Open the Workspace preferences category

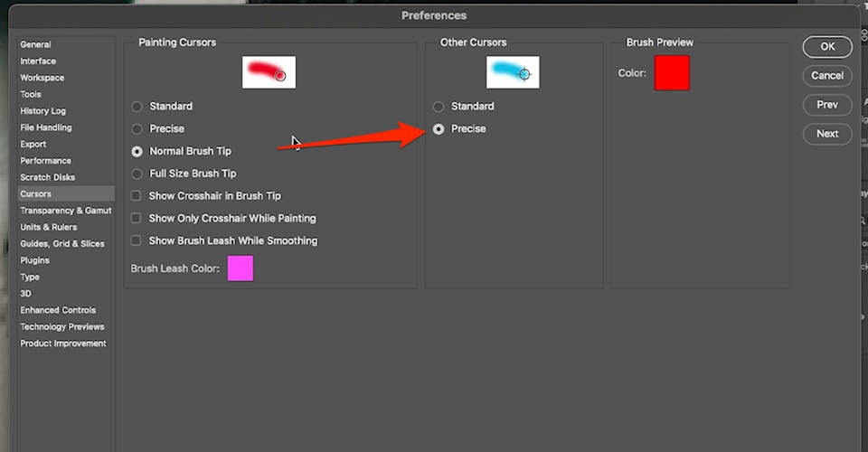tap(42, 78)
